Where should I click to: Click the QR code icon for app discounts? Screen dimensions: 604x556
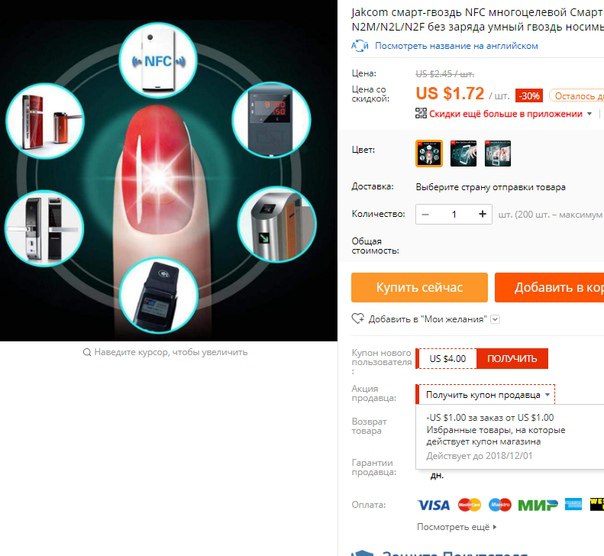tap(421, 113)
